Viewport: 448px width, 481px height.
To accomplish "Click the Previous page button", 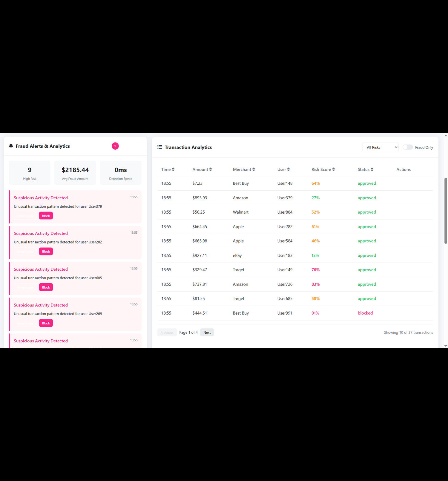I will 167,333.
